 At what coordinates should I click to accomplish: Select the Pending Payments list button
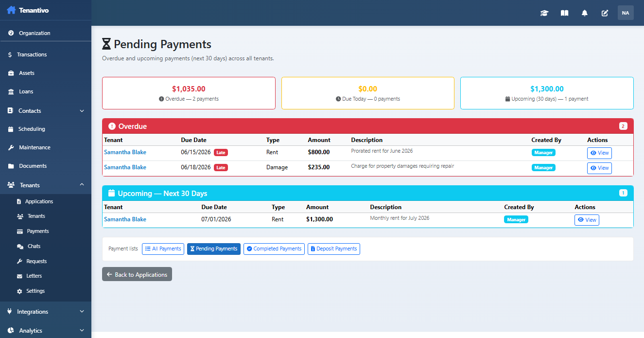point(214,249)
